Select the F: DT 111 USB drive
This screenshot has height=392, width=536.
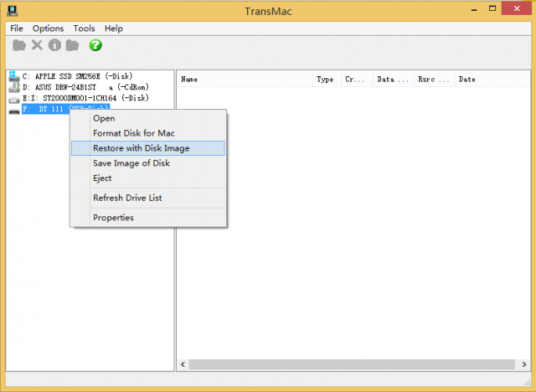point(65,109)
